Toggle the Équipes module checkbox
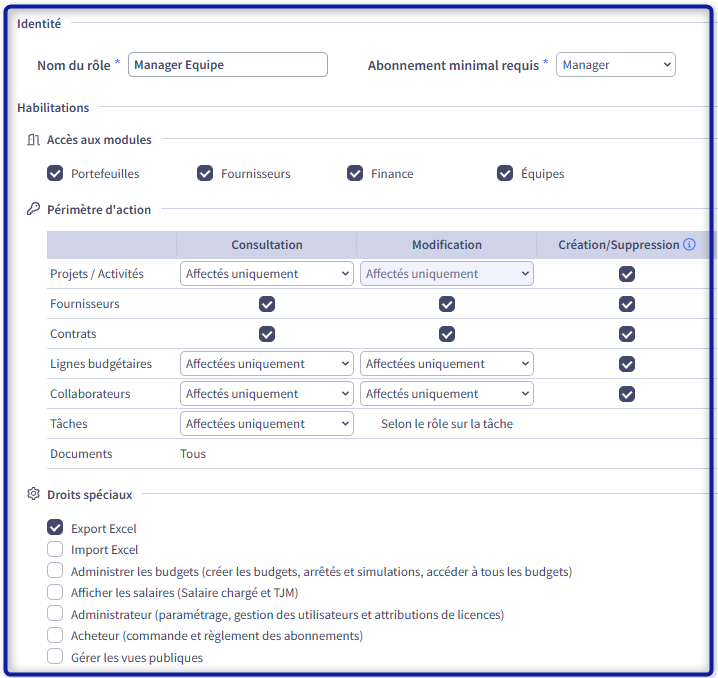The height and width of the screenshot is (678, 718). [505, 174]
